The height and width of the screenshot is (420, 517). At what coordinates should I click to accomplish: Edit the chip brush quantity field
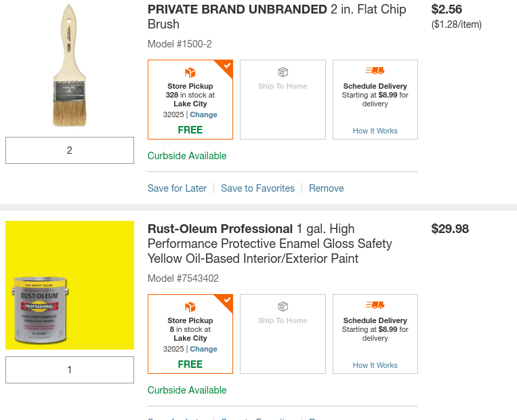[x=70, y=150]
